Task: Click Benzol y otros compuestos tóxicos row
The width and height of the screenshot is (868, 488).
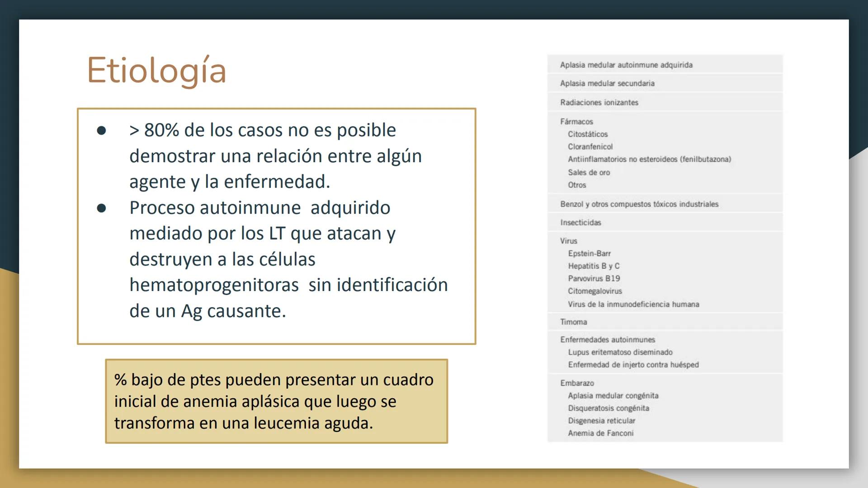Action: pos(639,204)
